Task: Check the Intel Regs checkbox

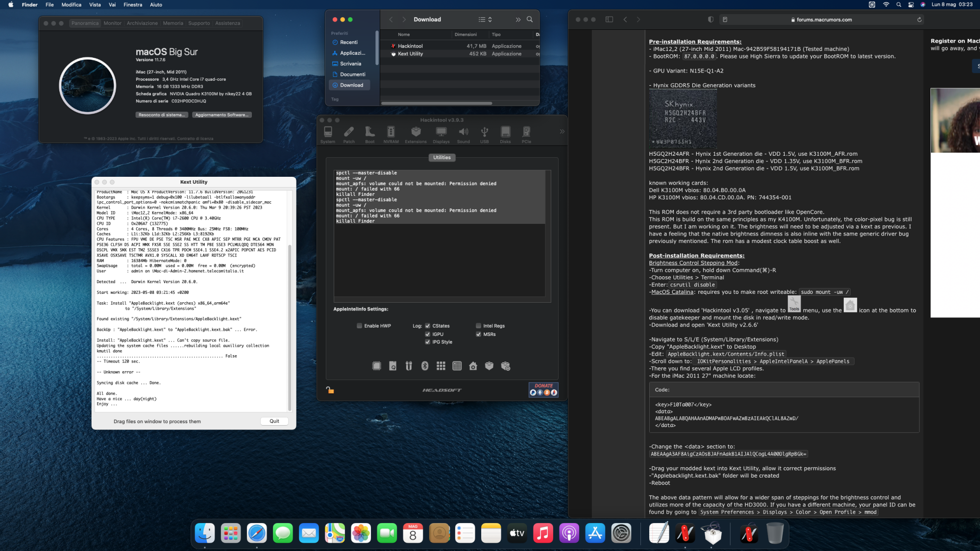Action: tap(478, 326)
